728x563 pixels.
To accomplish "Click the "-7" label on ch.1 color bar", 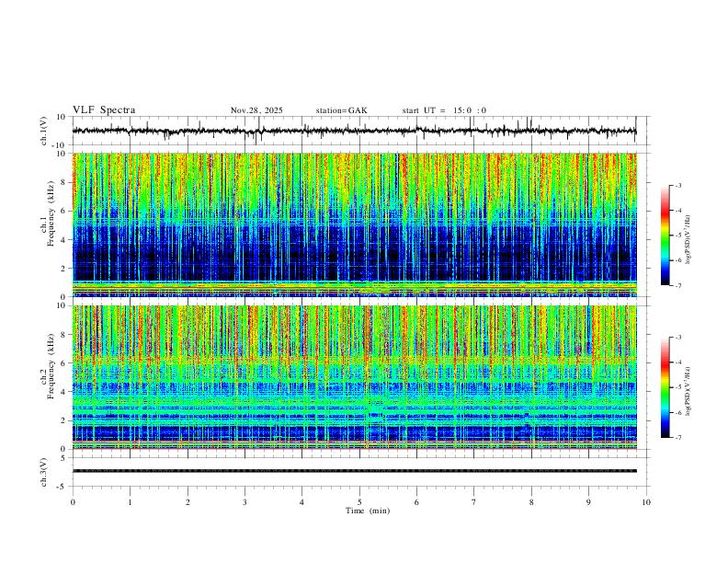I will click(677, 286).
